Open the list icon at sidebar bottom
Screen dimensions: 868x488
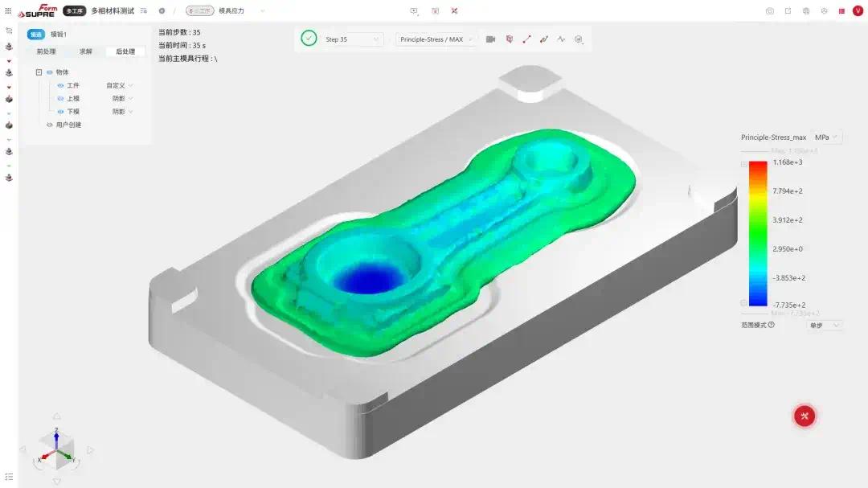9,477
